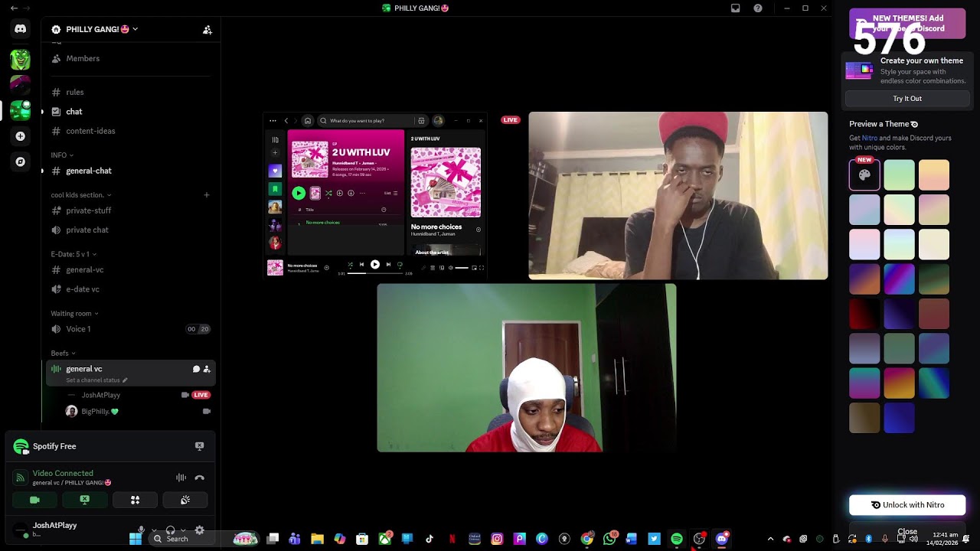Click the Add a Server plus icon
Screen dimensions: 980x551
point(21,136)
